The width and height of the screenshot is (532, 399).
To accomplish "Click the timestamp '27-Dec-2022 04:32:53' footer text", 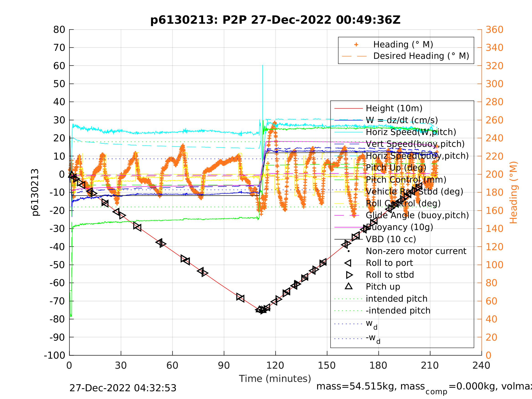I will tap(123, 388).
